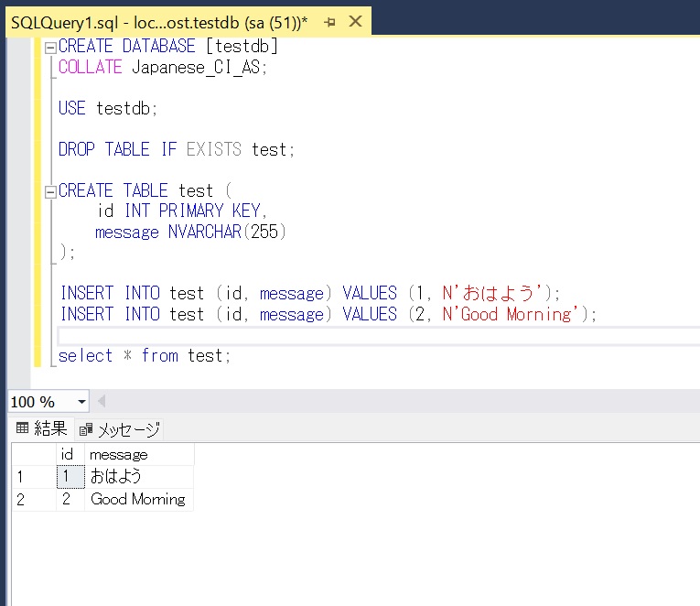
Task: Click on the USE testdb; line
Action: point(108,109)
